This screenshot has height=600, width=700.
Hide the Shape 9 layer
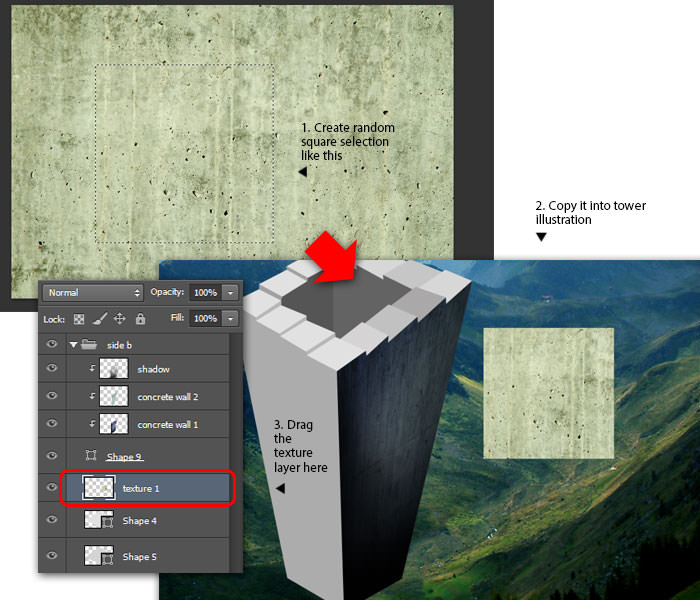click(x=52, y=455)
